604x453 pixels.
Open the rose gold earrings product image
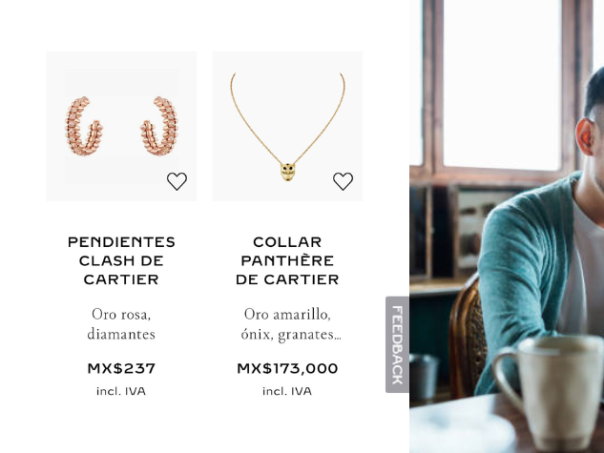[121, 126]
